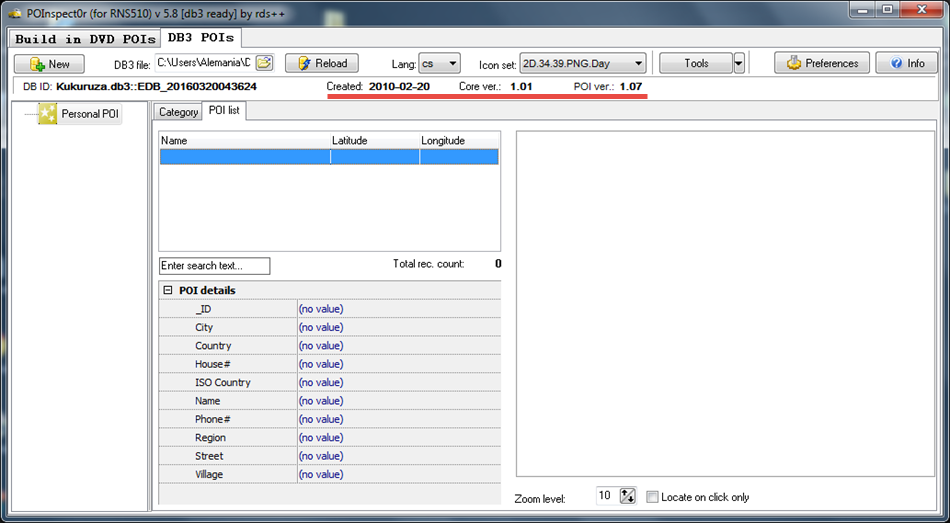Click the New database button
This screenshot has width=950, height=523.
coord(50,63)
